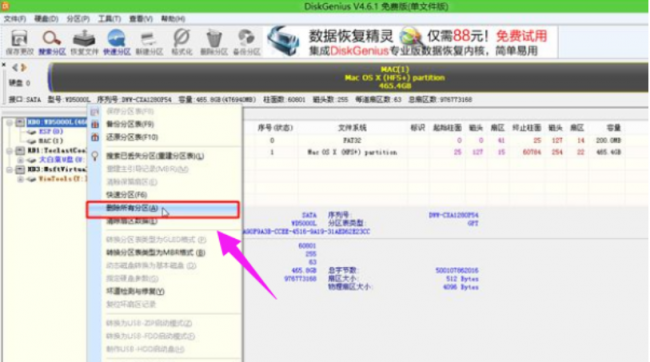Click the 新建分区 new partition toolbar icon
Viewport: 650px width, 362px height.
tap(149, 39)
